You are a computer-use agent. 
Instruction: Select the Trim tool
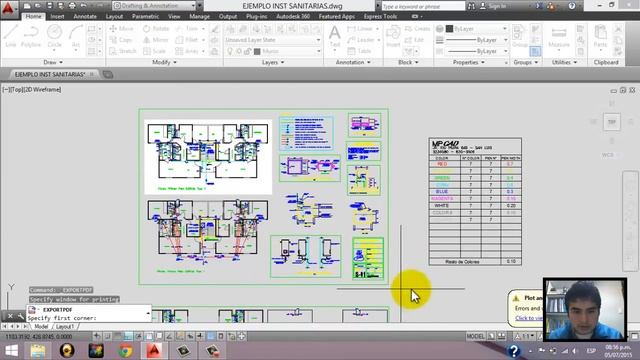coord(187,29)
